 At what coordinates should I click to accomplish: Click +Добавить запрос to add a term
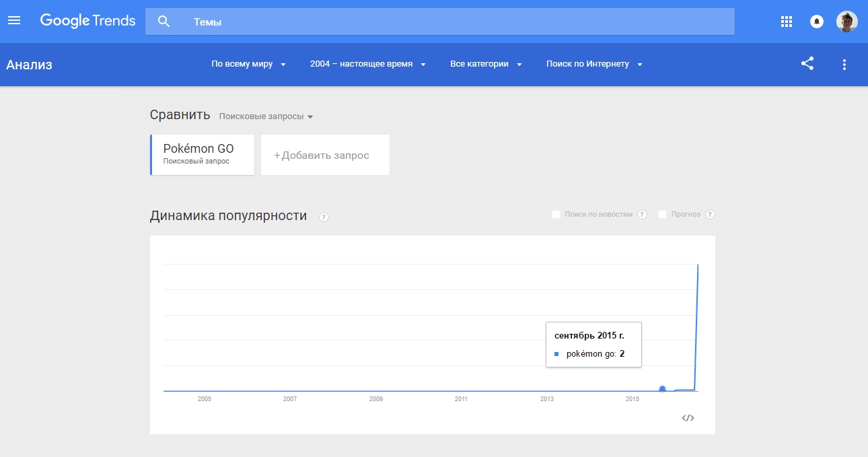click(x=325, y=155)
